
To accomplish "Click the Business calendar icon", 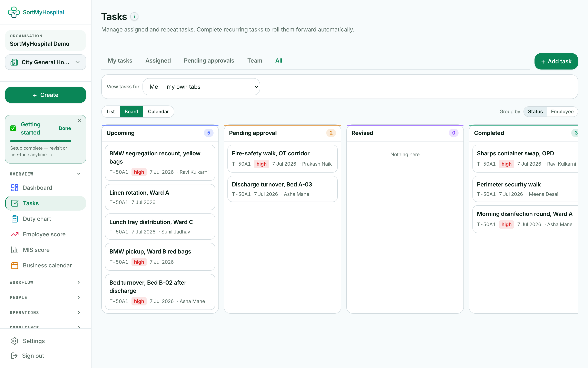I will [14, 265].
